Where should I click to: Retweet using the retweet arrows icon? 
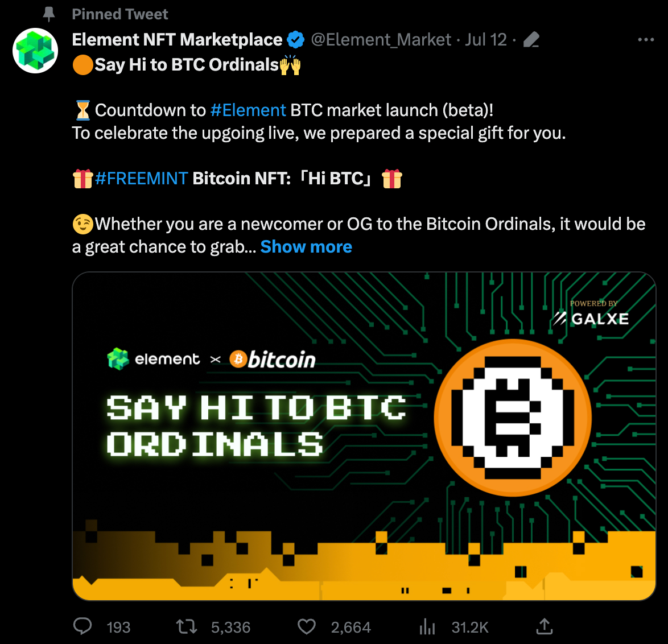coord(187,626)
